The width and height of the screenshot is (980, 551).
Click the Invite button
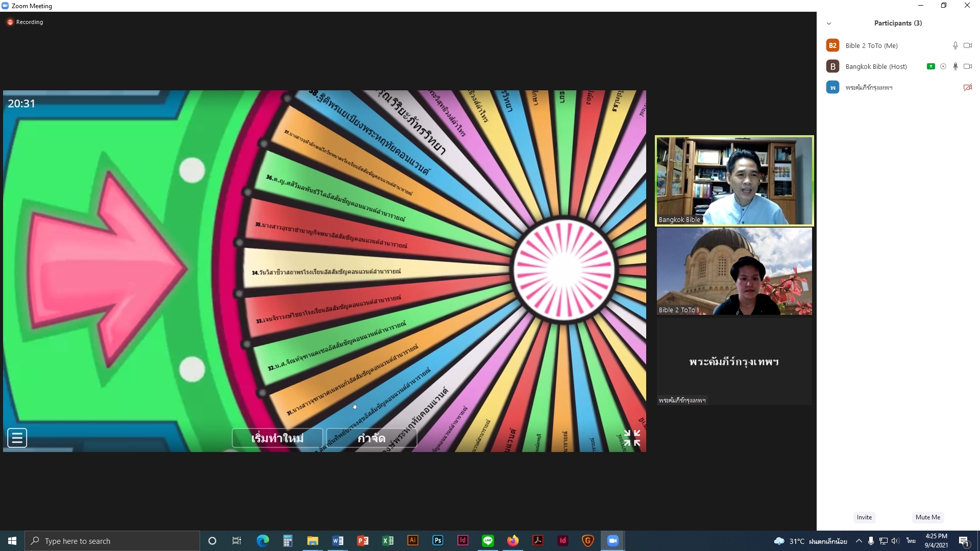click(864, 517)
